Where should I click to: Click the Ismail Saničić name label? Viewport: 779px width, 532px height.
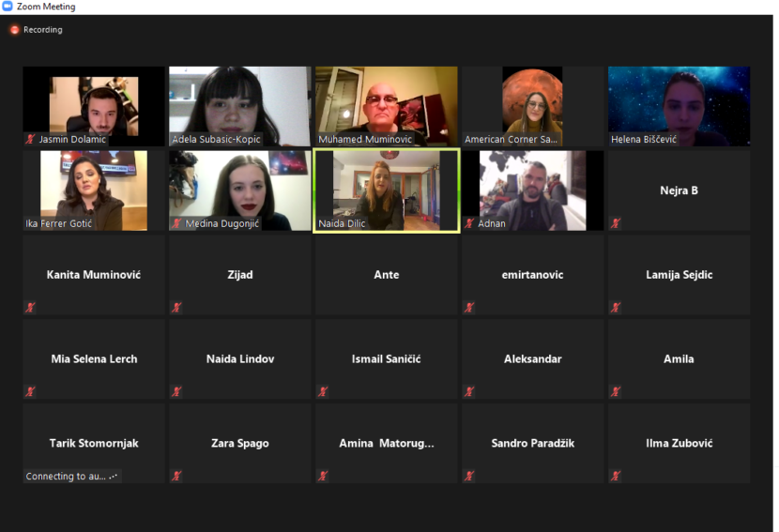click(x=387, y=359)
